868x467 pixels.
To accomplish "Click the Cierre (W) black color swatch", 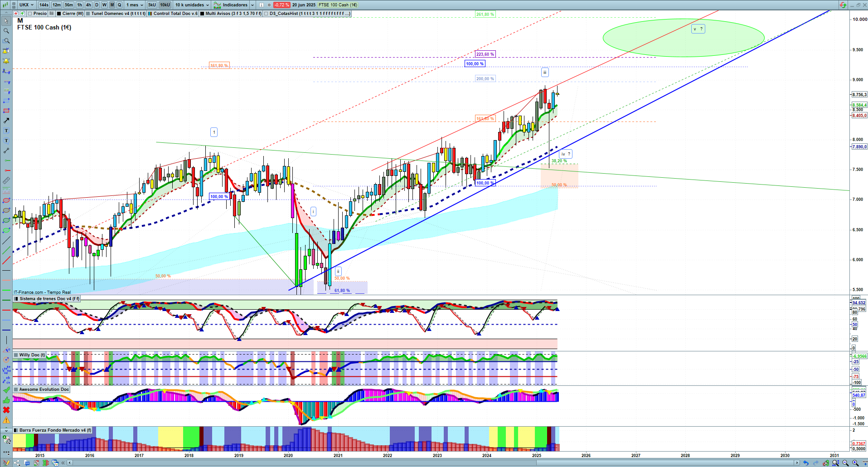I will tap(59, 14).
